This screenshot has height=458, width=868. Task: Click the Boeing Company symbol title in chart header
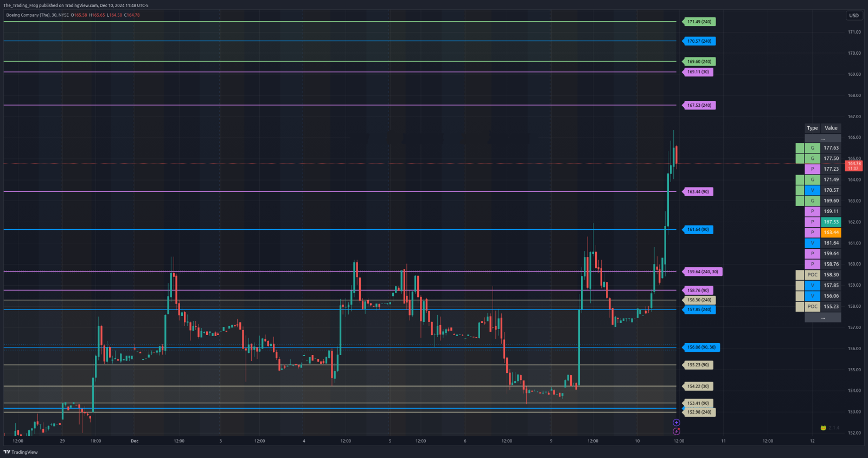tap(37, 15)
